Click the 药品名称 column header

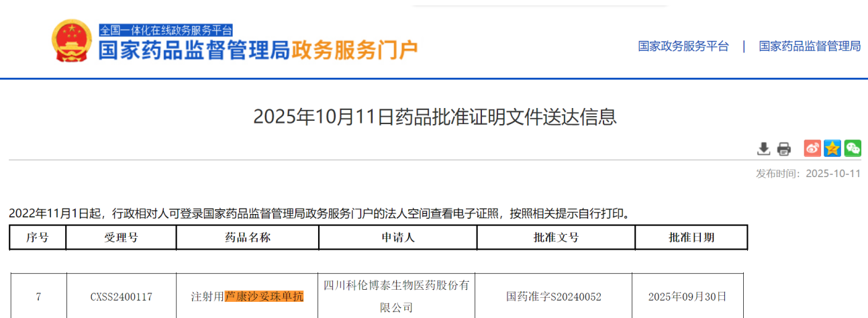pyautogui.click(x=247, y=237)
